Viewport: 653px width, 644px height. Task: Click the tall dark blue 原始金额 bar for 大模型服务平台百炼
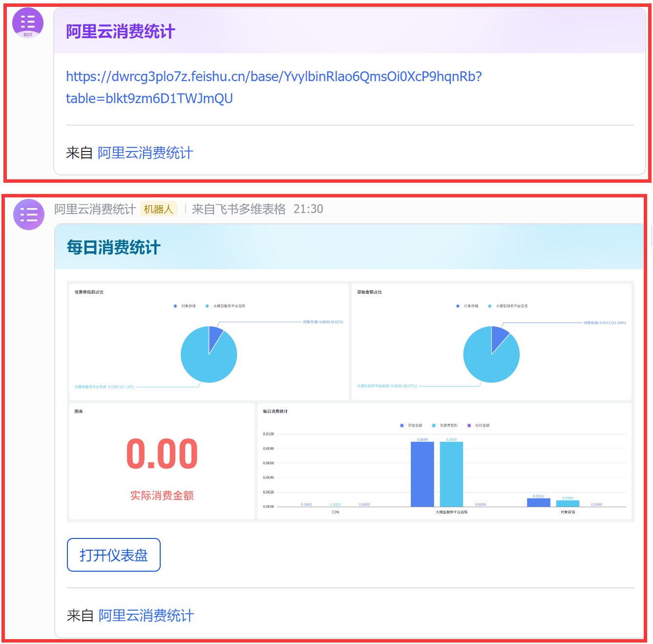coord(422,474)
